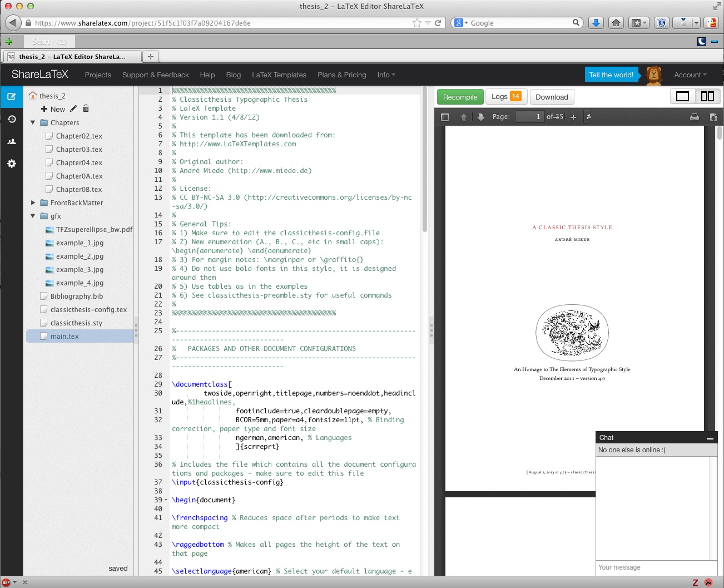The height and width of the screenshot is (588, 724).
Task: Click the trash delete icon in file tree
Action: coord(86,109)
